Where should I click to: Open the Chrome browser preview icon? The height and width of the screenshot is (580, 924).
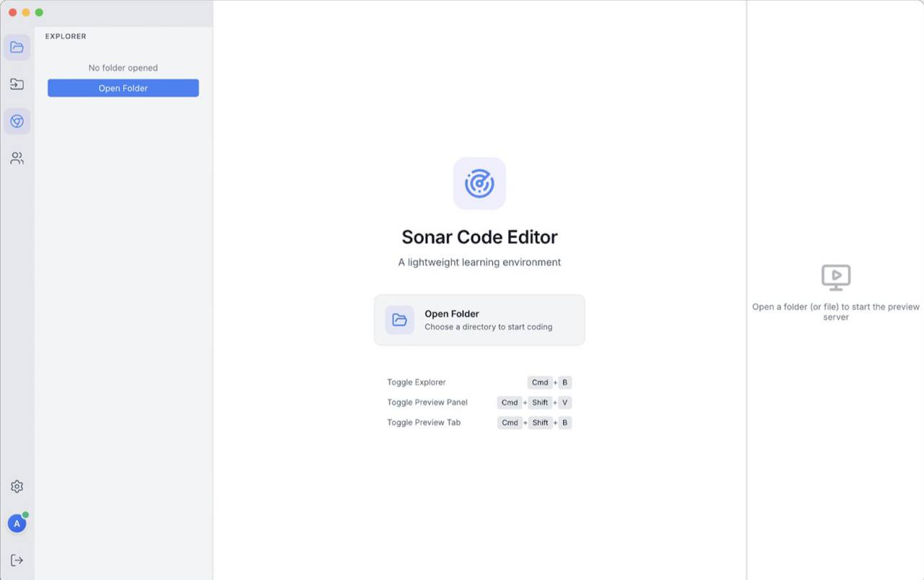pos(17,121)
